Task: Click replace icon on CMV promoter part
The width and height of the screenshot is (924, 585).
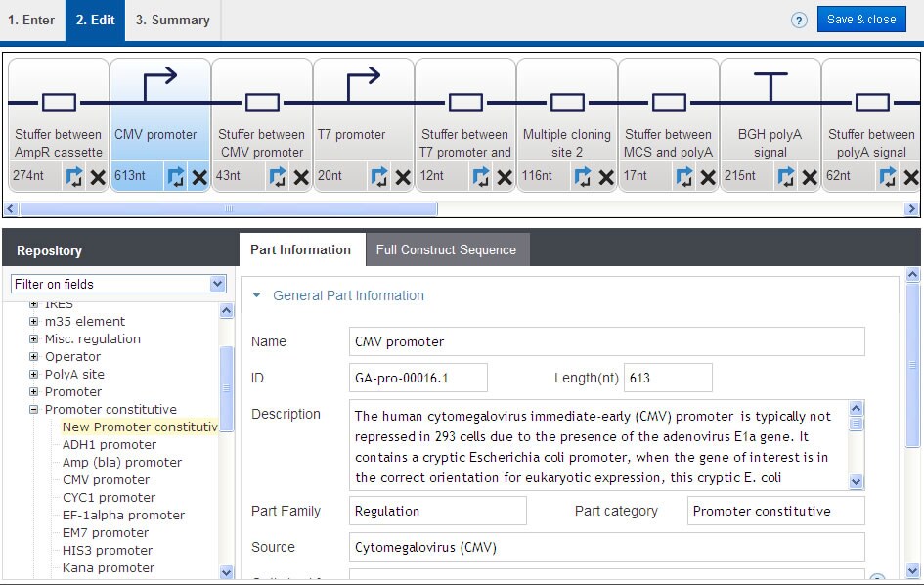Action: 176,177
